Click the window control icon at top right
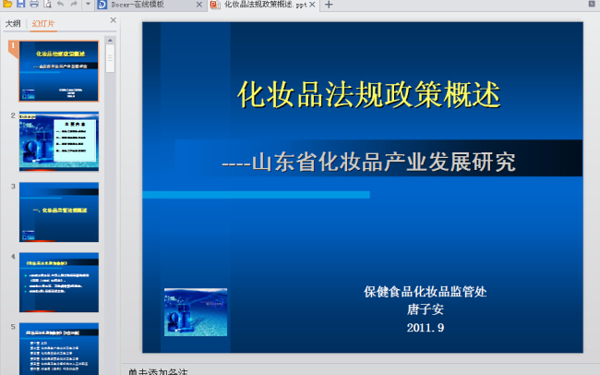The height and width of the screenshot is (375, 600). pyautogui.click(x=591, y=4)
